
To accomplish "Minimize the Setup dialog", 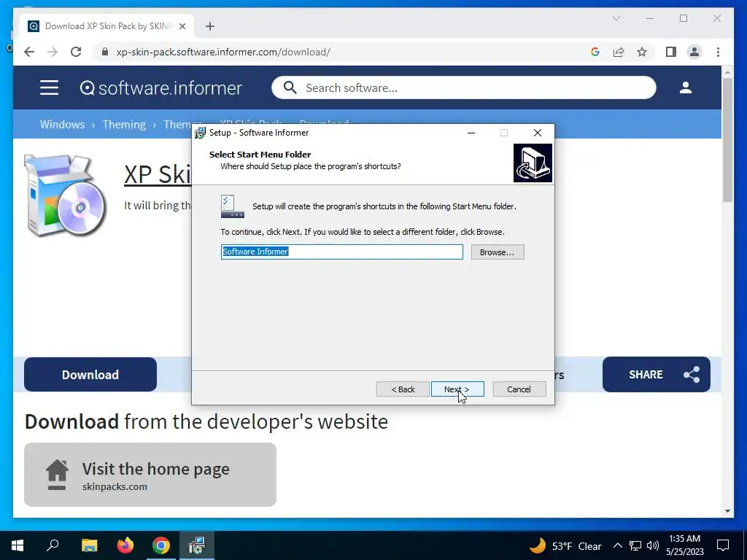I will [471, 133].
